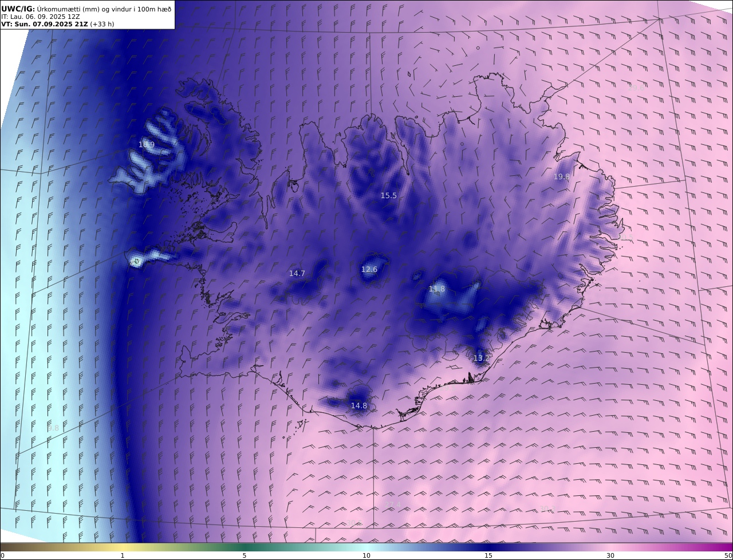Click the bright white-green peak on Snæfellsnes
This screenshot has height=560, width=733.
(136, 262)
